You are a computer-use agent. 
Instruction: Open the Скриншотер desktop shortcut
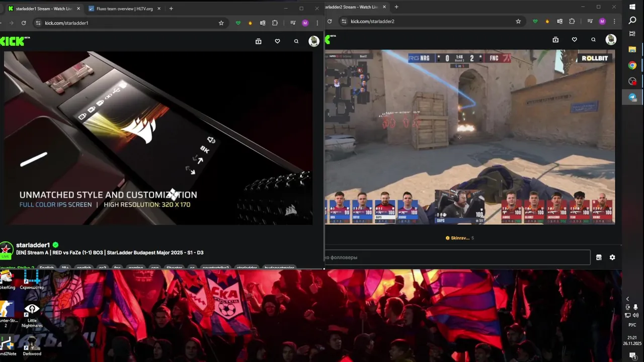click(x=32, y=280)
